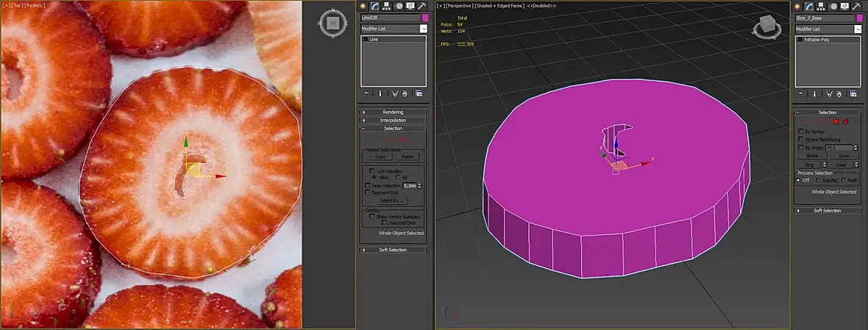
Task: Select the All radio button
Action: click(398, 178)
